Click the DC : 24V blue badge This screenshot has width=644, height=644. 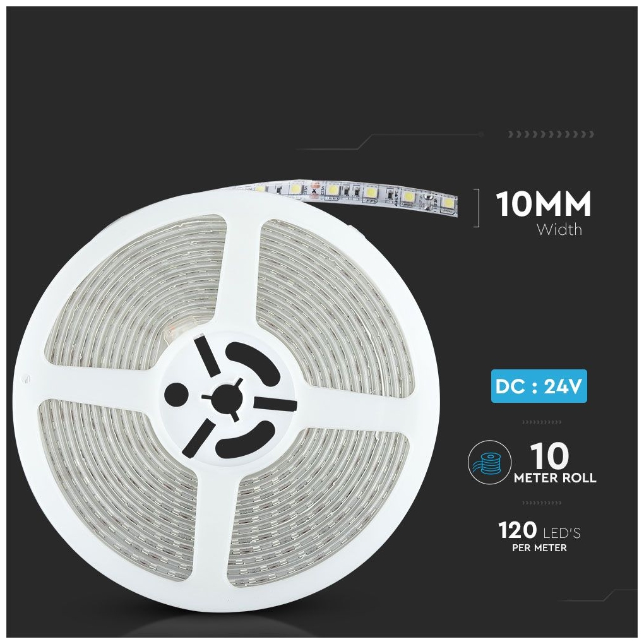[539, 386]
